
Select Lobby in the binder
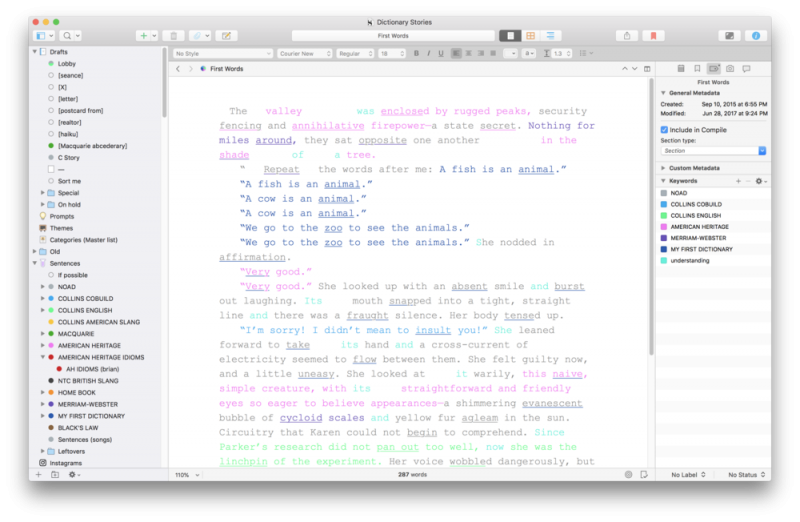click(66, 64)
